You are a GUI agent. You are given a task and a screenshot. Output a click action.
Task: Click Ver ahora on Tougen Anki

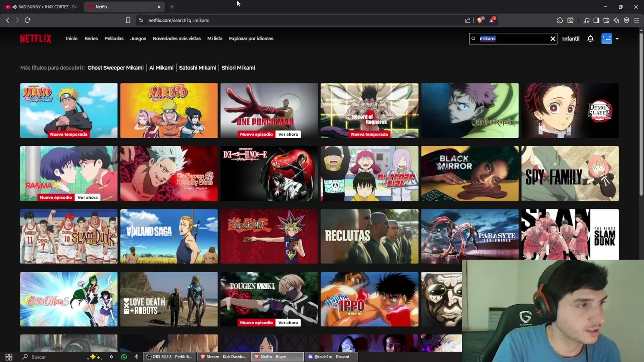[288, 323]
